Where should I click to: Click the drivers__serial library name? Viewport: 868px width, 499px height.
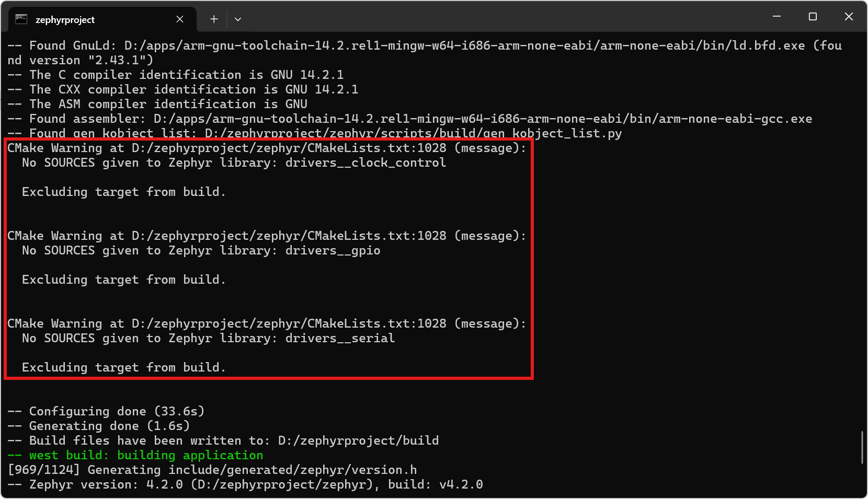pyautogui.click(x=340, y=338)
